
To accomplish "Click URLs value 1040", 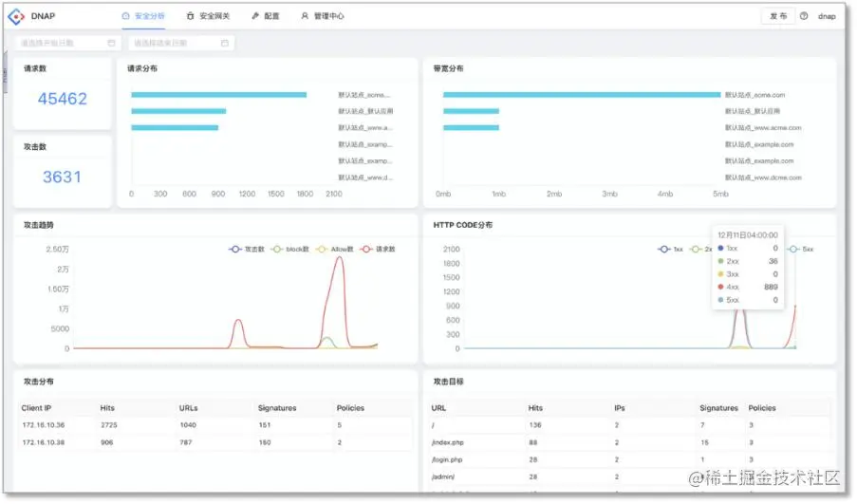I will tap(188, 425).
